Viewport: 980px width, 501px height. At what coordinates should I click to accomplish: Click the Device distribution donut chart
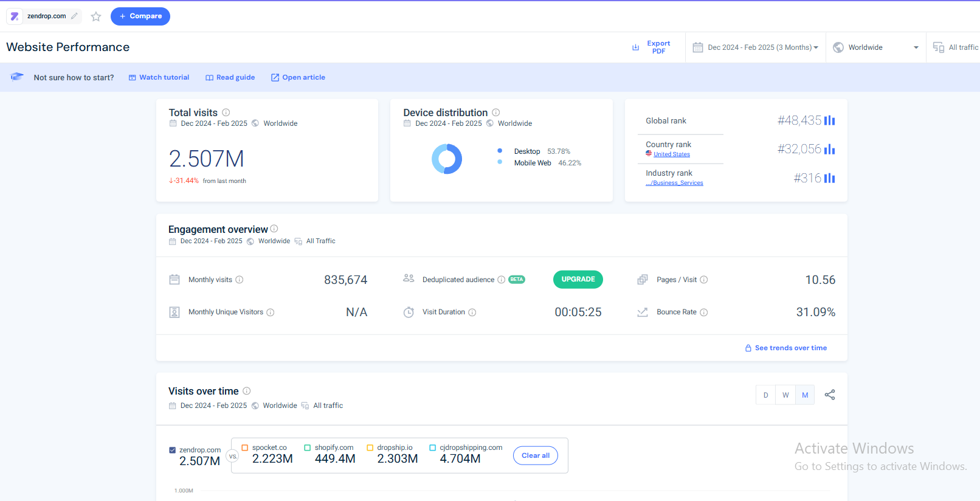(447, 159)
